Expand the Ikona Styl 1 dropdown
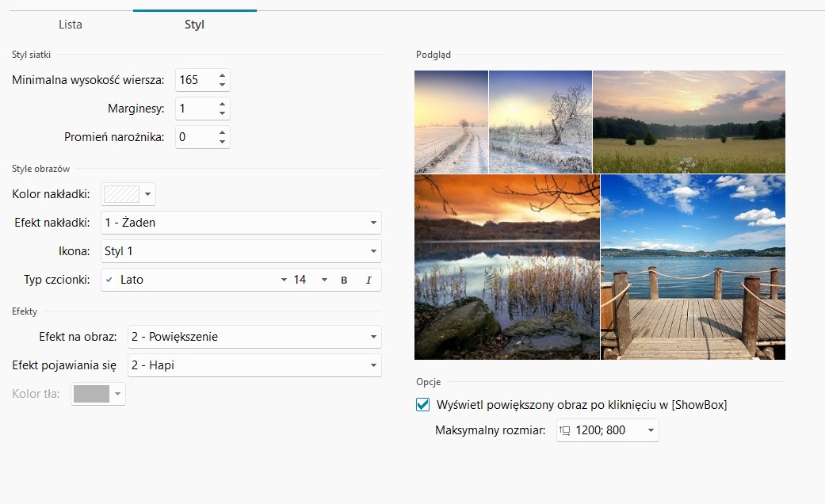Image resolution: width=825 pixels, height=504 pixels. (x=373, y=251)
